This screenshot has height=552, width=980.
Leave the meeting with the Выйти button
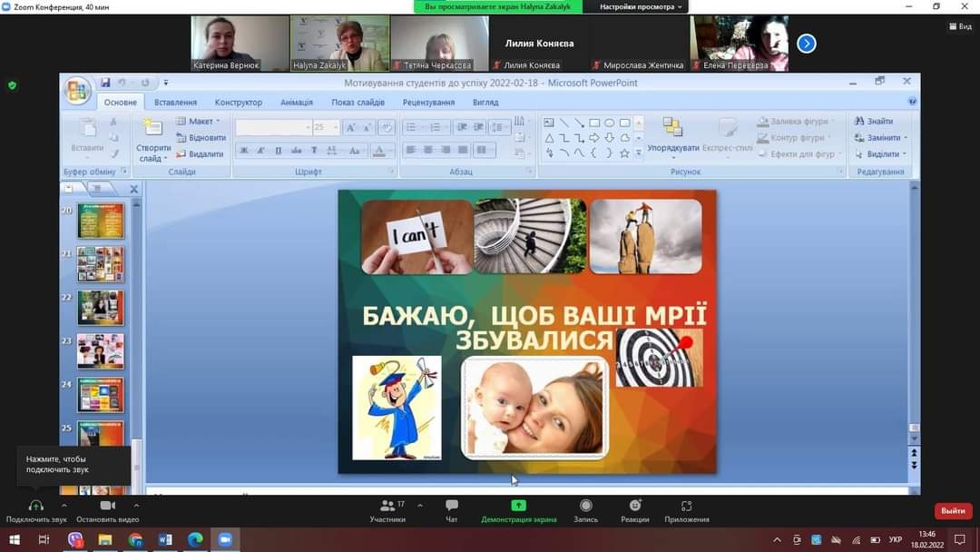tap(953, 511)
